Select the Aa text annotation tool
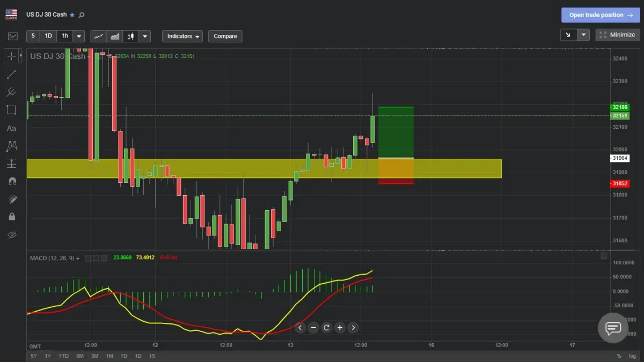Screen dimensions: 644x362 coord(12,128)
